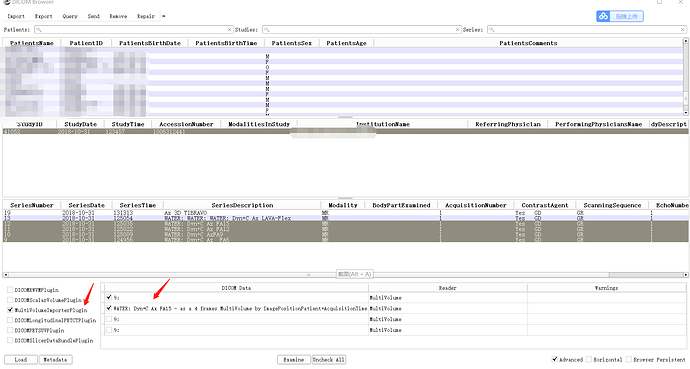Image resolution: width=690 pixels, height=369 pixels.
Task: Click the series table horizontal scrollbar
Action: (345, 274)
